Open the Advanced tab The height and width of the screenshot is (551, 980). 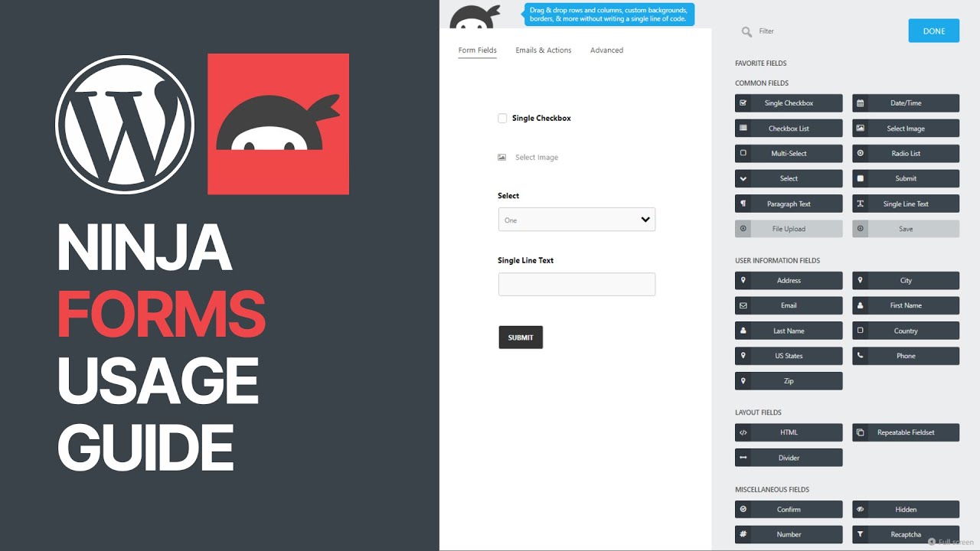pyautogui.click(x=606, y=51)
